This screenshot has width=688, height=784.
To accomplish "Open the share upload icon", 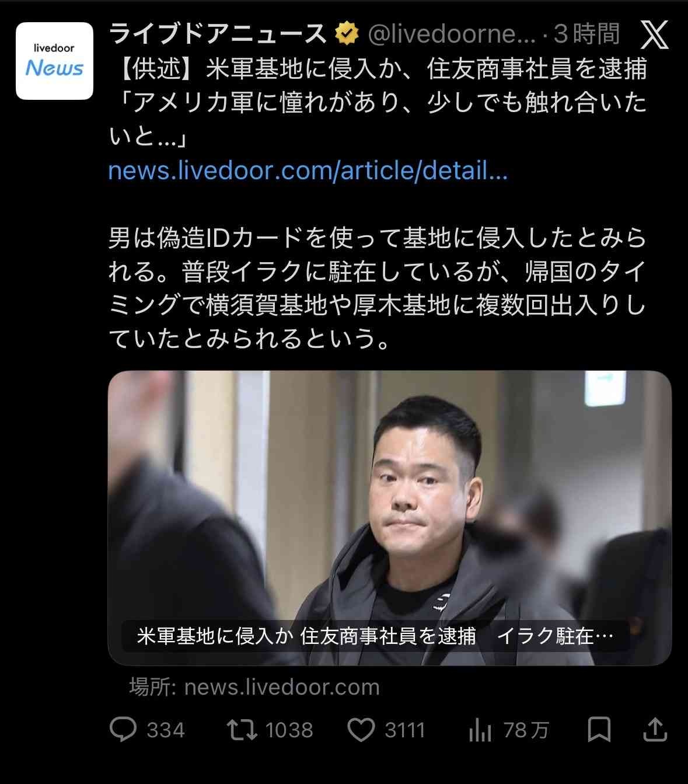I will (x=655, y=730).
